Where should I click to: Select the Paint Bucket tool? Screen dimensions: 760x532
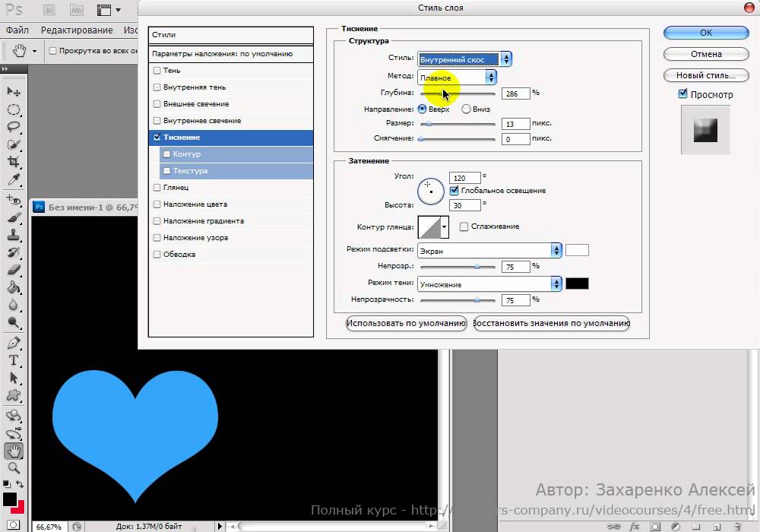pos(14,288)
